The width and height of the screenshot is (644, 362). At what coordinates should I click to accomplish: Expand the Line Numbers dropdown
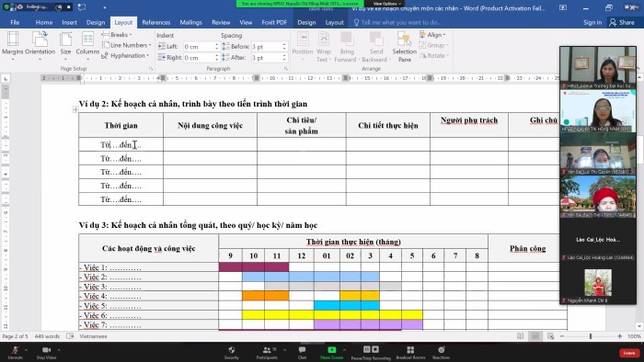[x=127, y=45]
